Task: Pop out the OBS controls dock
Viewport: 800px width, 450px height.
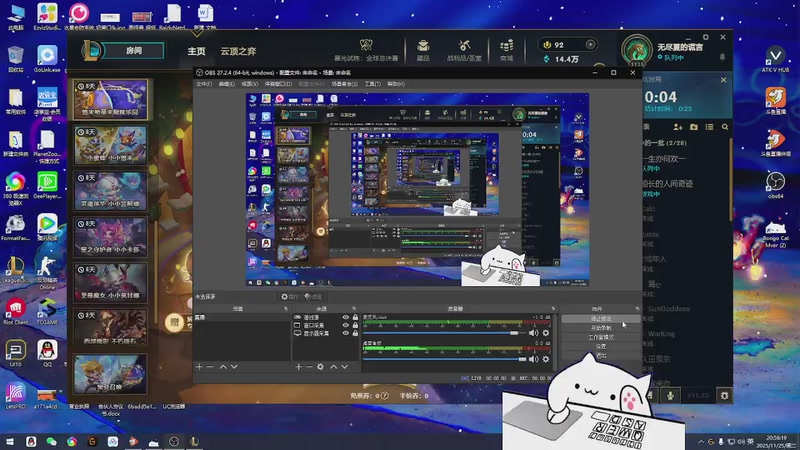Action: (637, 309)
